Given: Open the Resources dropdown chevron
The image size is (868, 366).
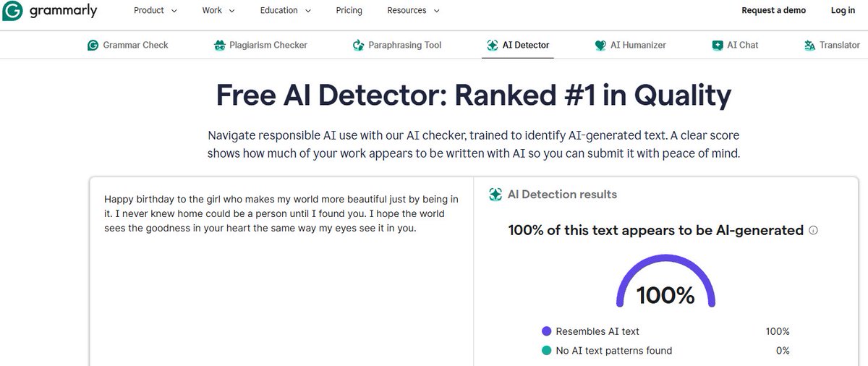Looking at the screenshot, I should point(435,11).
